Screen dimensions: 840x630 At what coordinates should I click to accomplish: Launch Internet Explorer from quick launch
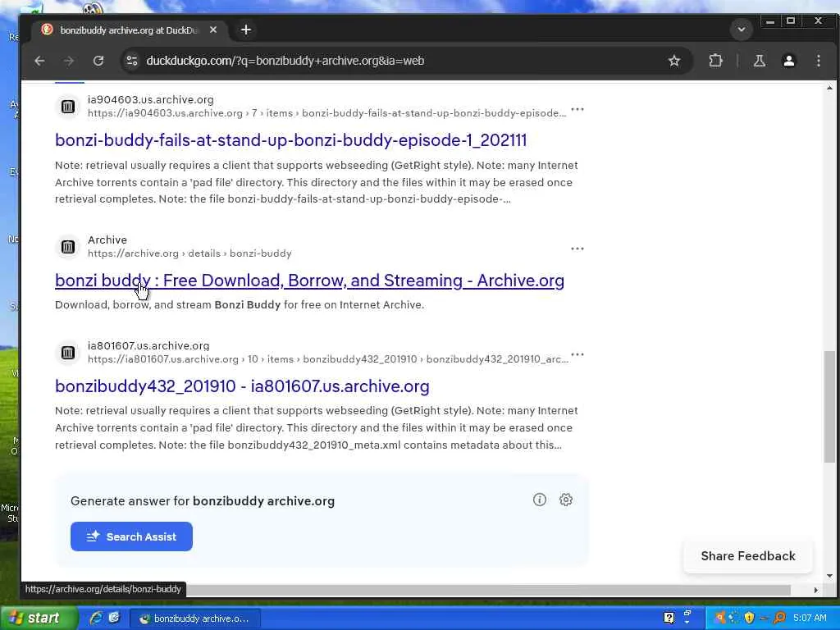[x=96, y=619]
